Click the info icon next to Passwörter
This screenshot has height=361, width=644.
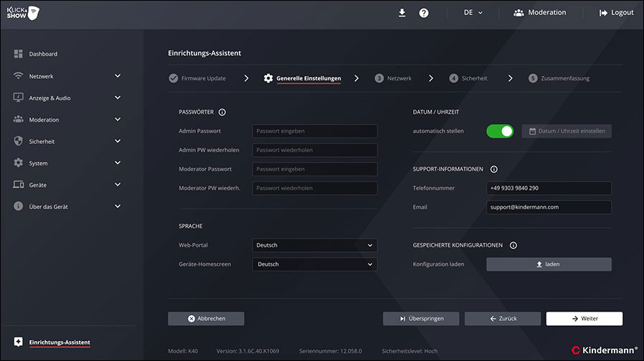pos(222,112)
